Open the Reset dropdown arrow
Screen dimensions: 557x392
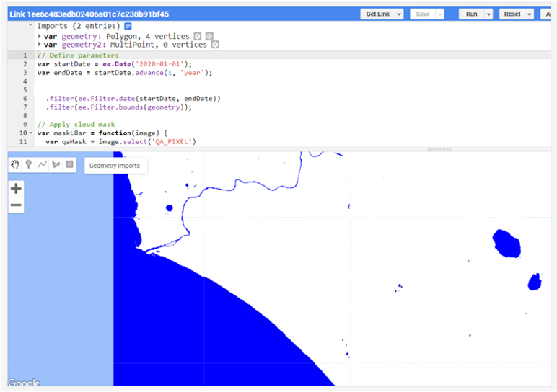530,14
